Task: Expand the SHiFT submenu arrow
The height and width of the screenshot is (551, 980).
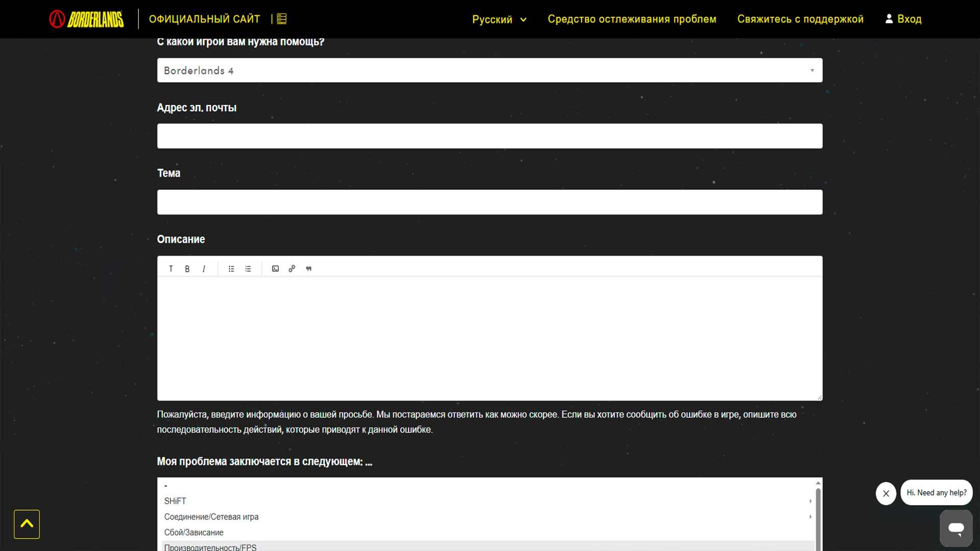Action: click(810, 501)
